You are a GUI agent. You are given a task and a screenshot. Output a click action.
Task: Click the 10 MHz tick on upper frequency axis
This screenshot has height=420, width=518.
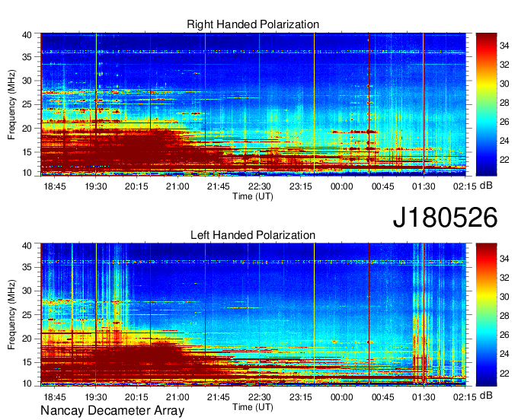[x=27, y=173]
